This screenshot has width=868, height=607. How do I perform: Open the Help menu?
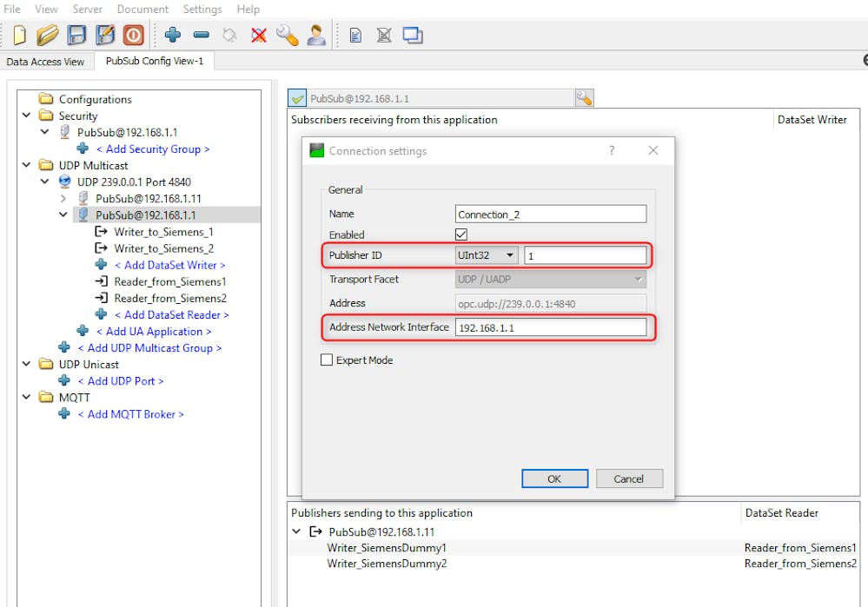[x=248, y=9]
